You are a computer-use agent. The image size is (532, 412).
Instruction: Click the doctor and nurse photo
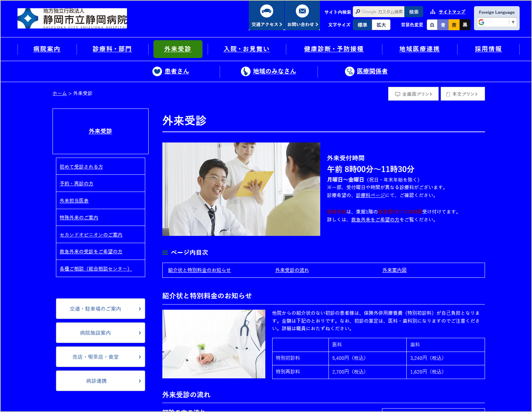pos(241,189)
